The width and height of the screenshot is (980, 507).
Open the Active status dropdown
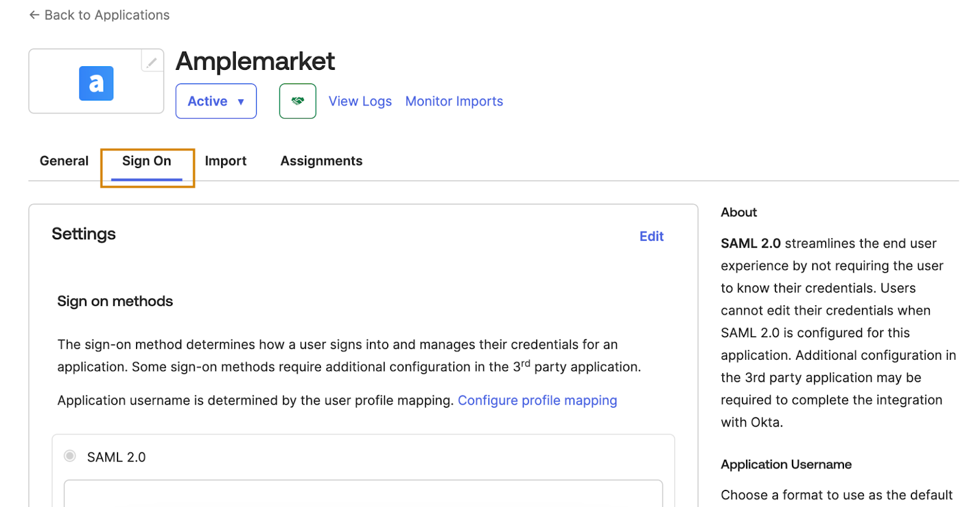(216, 101)
